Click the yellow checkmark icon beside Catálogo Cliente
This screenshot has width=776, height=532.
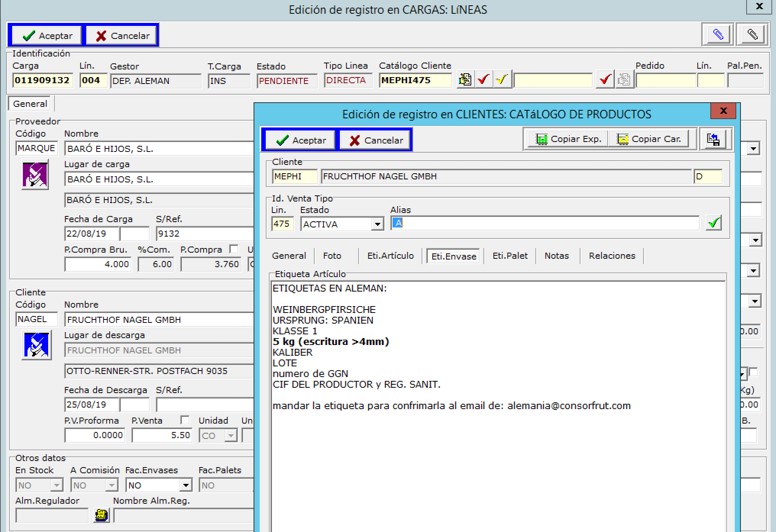coord(501,80)
